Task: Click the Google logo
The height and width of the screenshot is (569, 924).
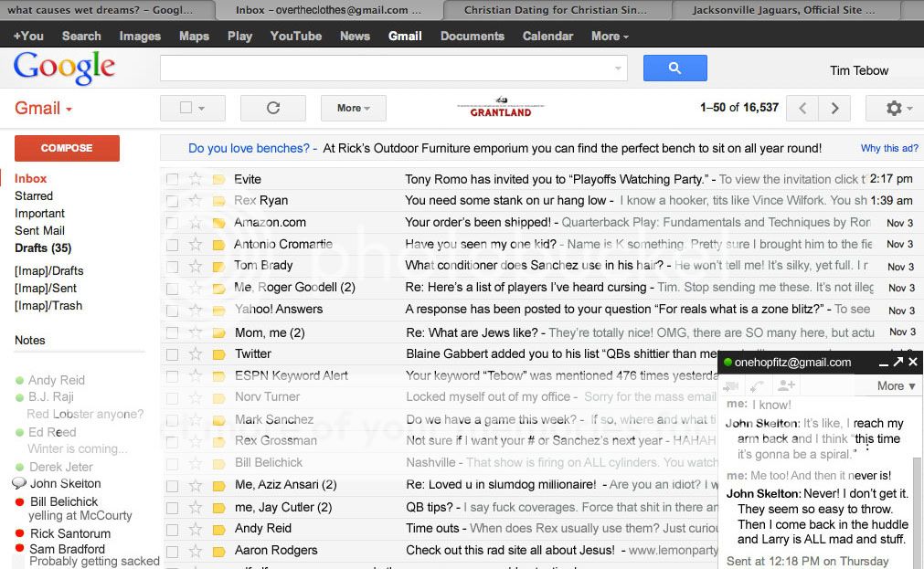Action: point(64,68)
